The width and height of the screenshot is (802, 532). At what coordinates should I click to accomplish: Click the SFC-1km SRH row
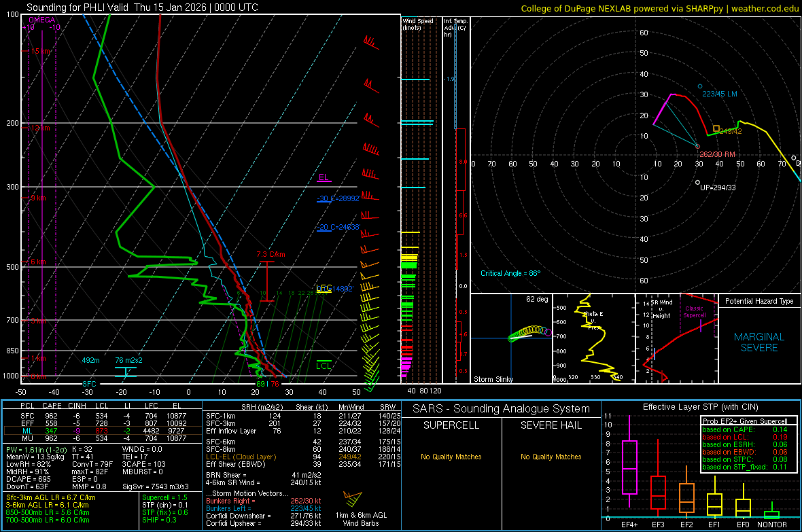pyautogui.click(x=303, y=416)
